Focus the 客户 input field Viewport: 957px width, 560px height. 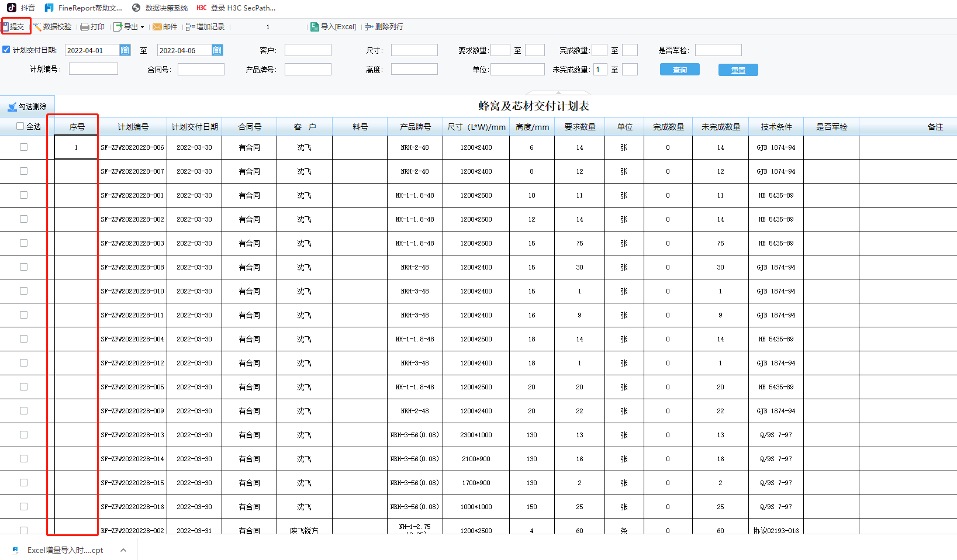coord(308,50)
